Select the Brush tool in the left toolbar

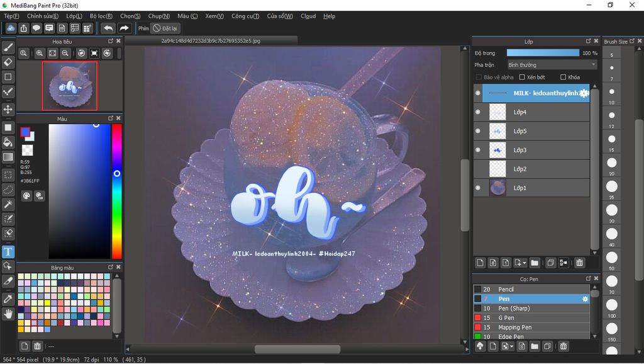tap(8, 47)
